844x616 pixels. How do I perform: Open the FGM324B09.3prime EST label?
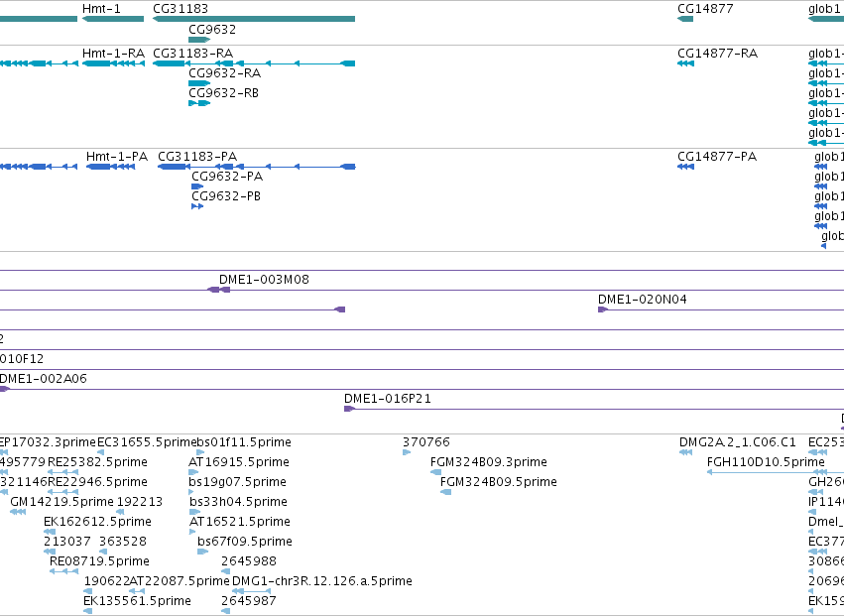[x=488, y=462]
